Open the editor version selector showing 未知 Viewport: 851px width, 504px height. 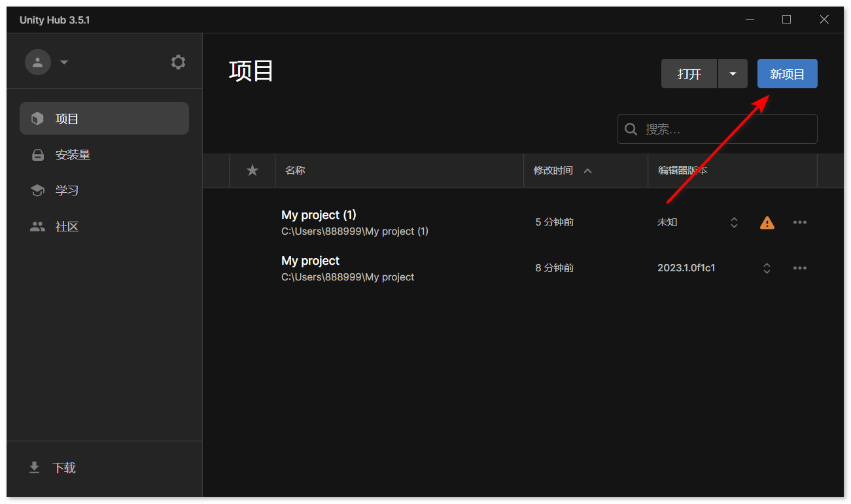(734, 222)
